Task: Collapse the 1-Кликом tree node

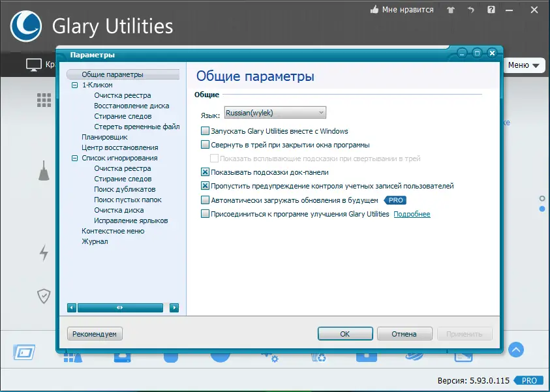Action: pos(74,85)
